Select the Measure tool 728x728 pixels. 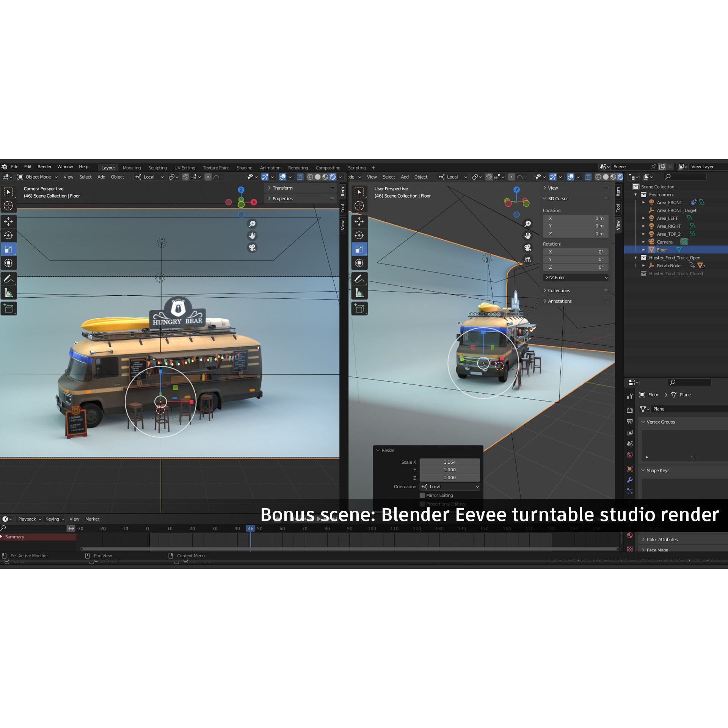9,292
